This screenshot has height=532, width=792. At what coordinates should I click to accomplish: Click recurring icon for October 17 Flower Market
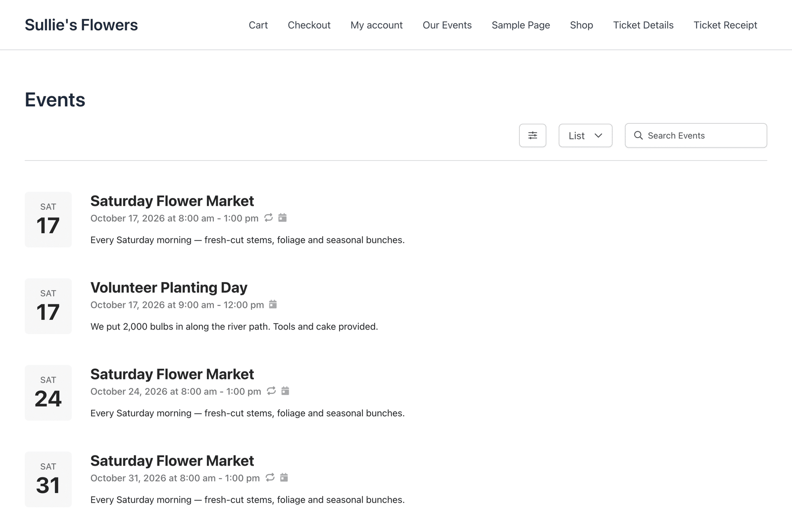click(268, 218)
